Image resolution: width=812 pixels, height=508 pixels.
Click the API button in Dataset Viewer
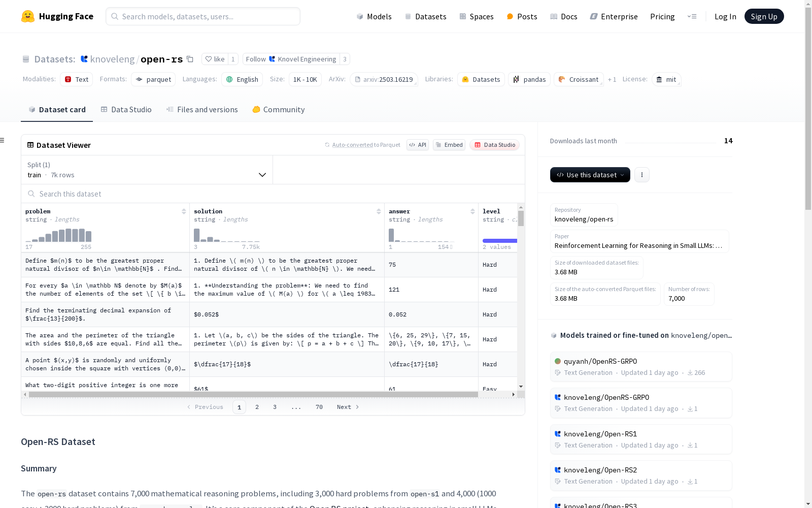(418, 145)
